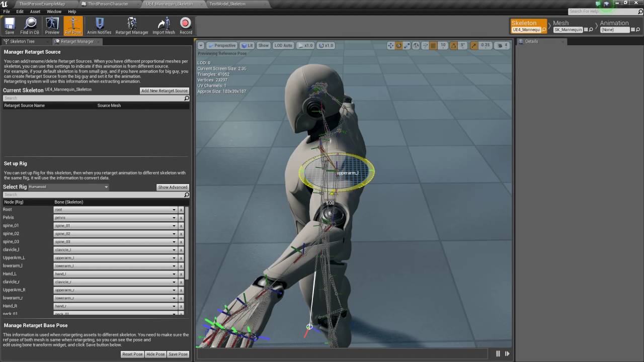Select the rotate gizmo in viewport toolbar

[x=399, y=45]
